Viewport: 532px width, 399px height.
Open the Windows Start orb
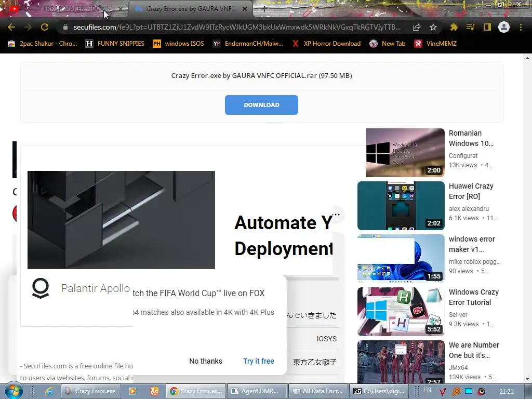click(x=14, y=391)
